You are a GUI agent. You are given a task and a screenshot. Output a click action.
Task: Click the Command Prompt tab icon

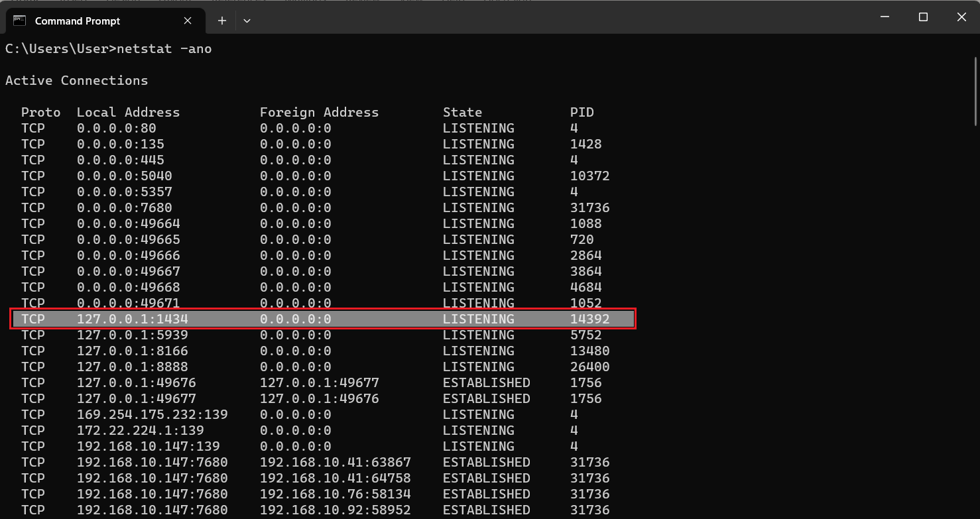point(20,21)
